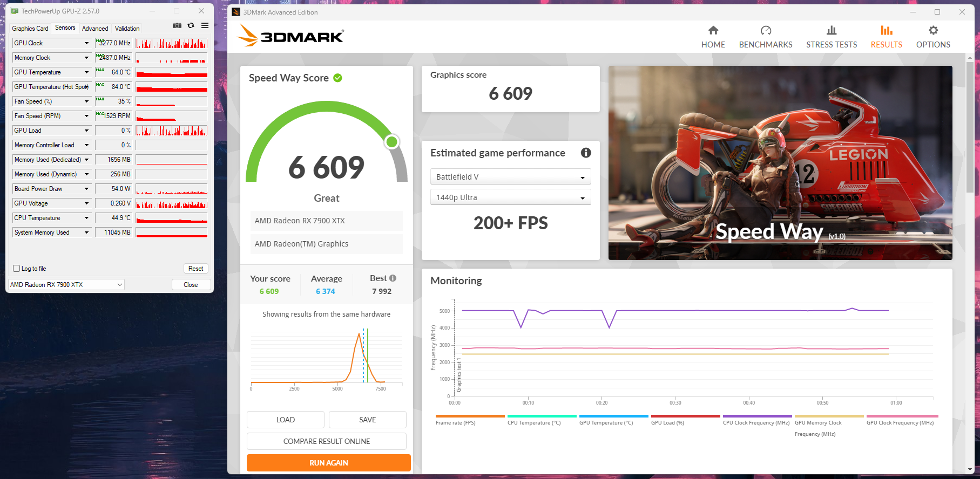Click the GPU Load sensor graph
This screenshot has height=479, width=980.
[172, 131]
